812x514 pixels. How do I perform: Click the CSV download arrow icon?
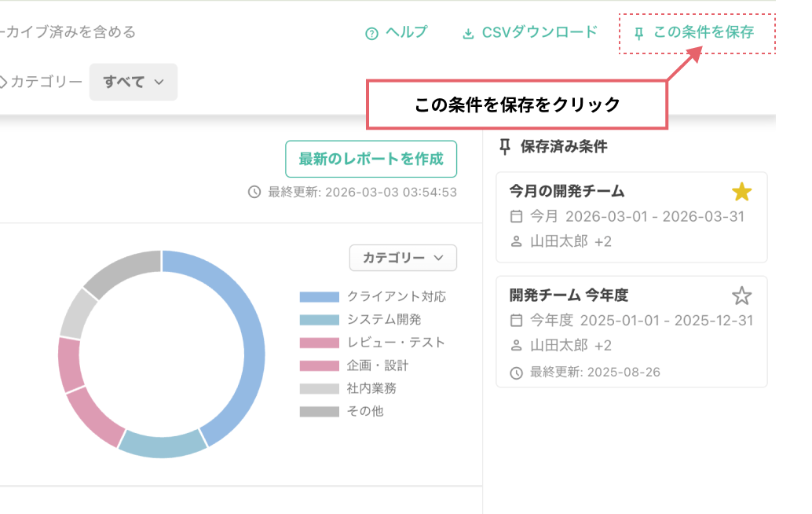tap(466, 33)
